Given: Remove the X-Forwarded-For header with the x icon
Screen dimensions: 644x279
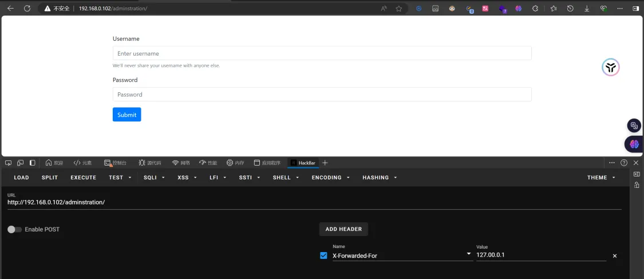Looking at the screenshot, I should [615, 256].
